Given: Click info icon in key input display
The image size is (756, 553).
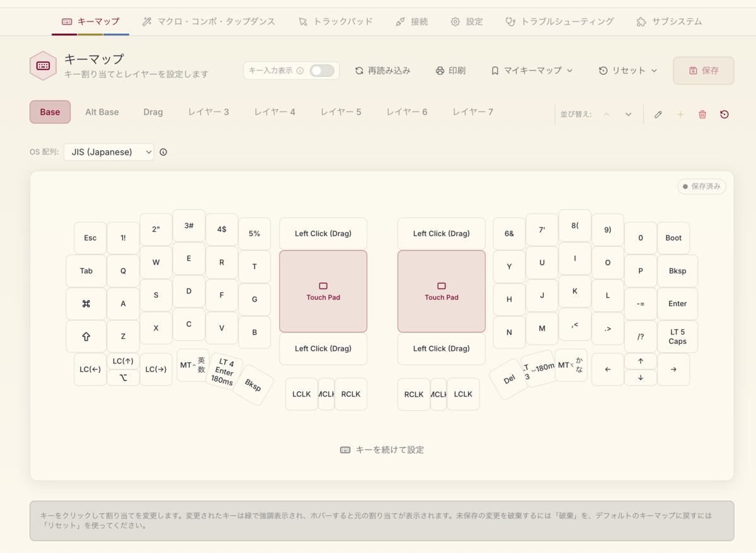Looking at the screenshot, I should point(300,71).
